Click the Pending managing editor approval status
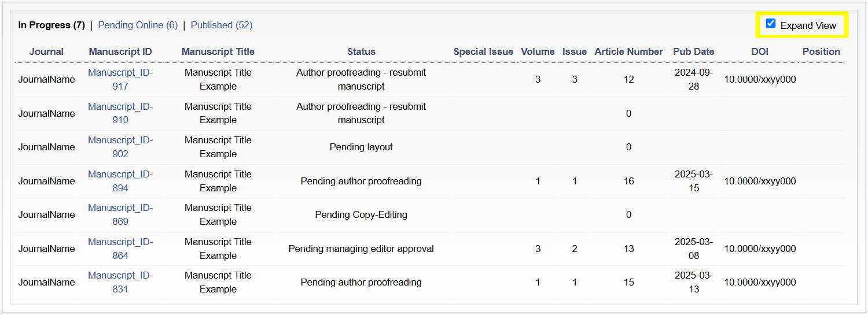This screenshot has height=315, width=868. pyautogui.click(x=361, y=249)
